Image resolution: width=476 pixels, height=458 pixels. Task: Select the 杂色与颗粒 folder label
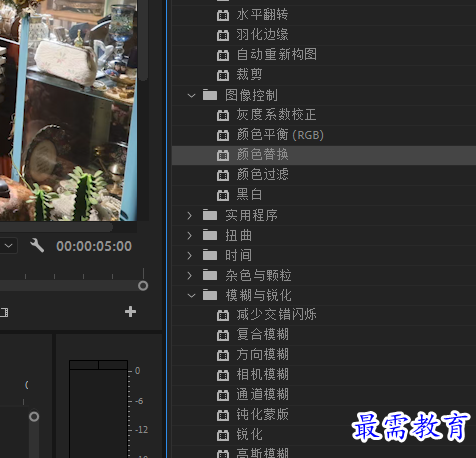pyautogui.click(x=258, y=275)
